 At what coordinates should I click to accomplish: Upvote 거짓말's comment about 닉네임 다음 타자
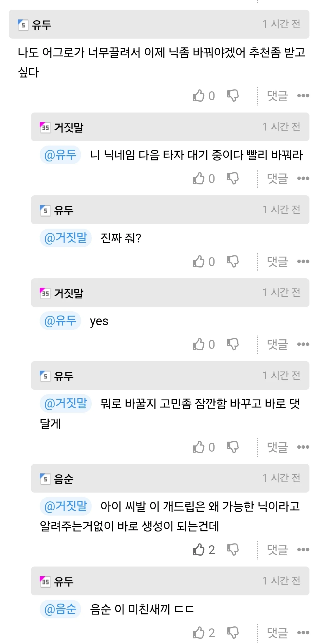pyautogui.click(x=199, y=179)
